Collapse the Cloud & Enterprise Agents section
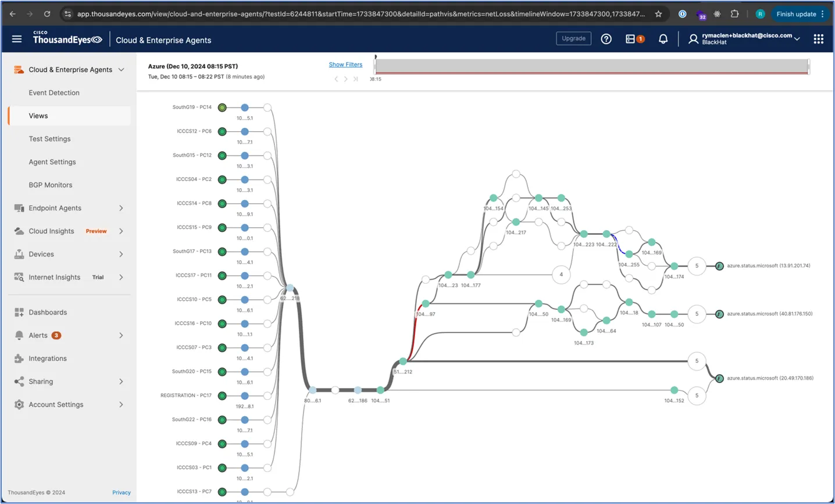Image resolution: width=835 pixels, height=504 pixels. 121,70
